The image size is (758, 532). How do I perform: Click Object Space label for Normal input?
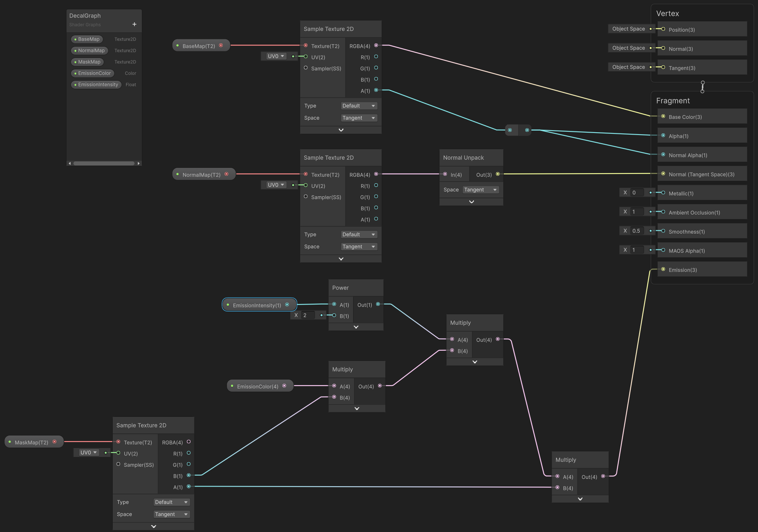[628, 48]
